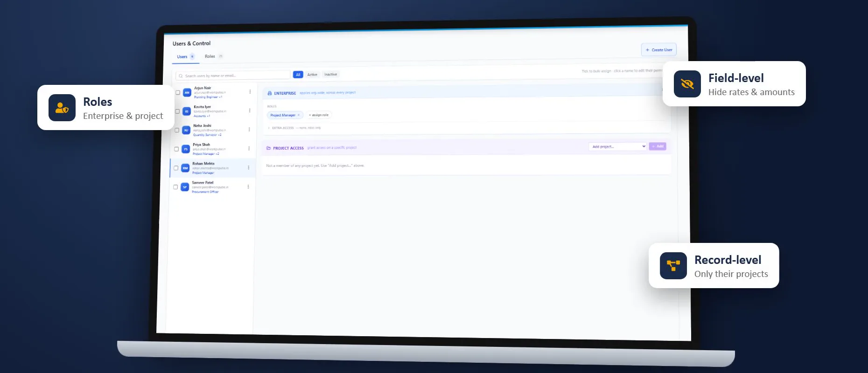
Task: Click the Create User button
Action: click(659, 50)
